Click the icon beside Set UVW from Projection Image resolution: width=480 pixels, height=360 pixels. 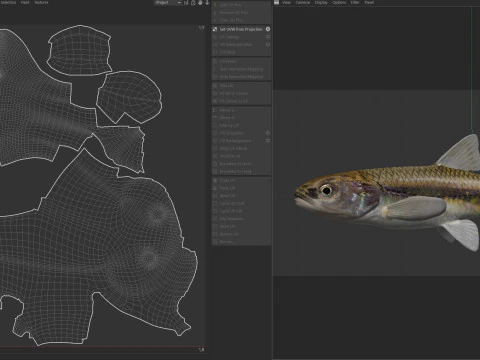point(215,29)
